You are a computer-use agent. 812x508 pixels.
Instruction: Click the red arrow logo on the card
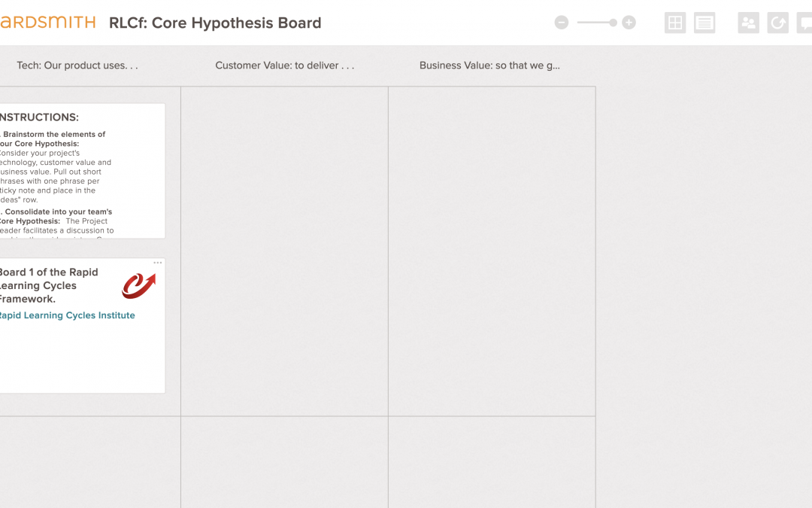139,286
